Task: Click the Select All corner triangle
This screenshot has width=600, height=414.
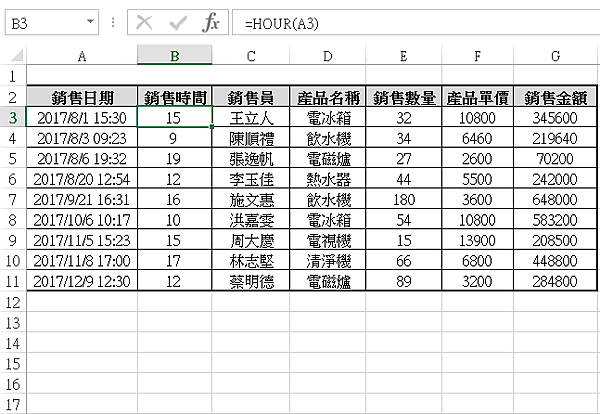Action: tap(16, 55)
